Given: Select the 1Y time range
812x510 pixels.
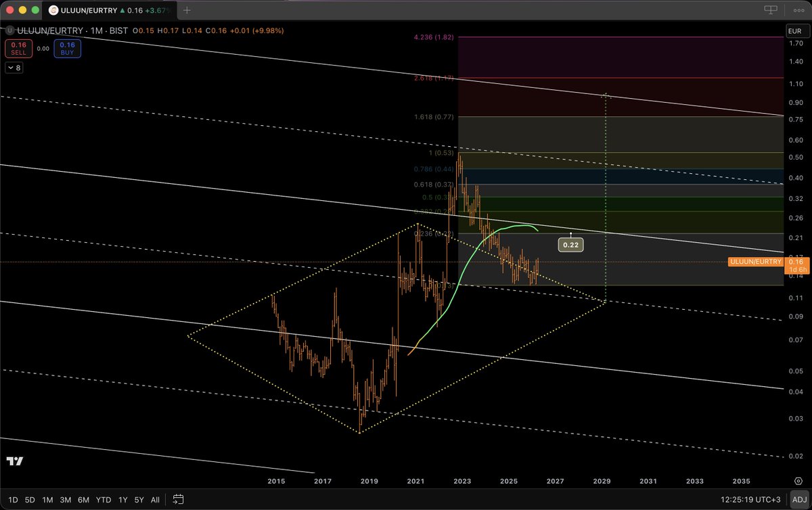Looking at the screenshot, I should point(122,500).
